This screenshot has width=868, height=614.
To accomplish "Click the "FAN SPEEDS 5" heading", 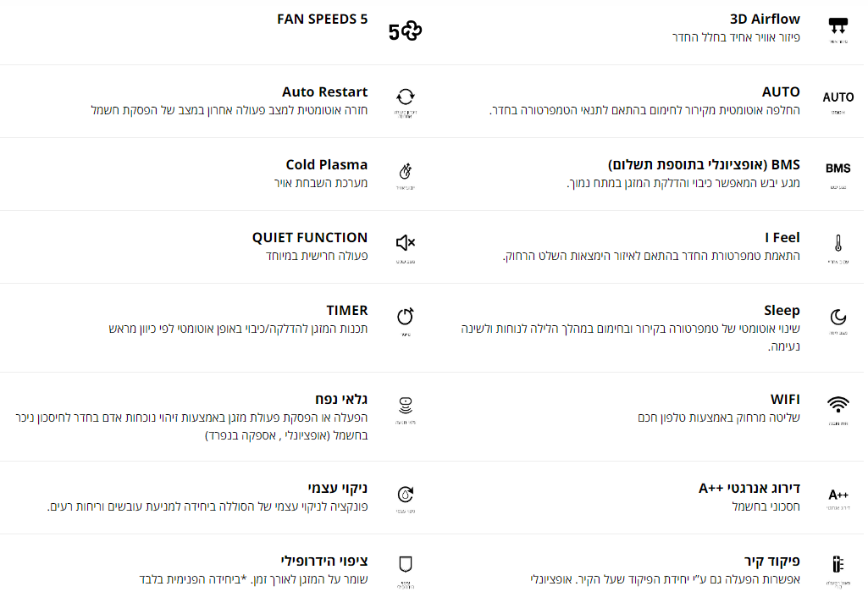I will click(322, 19).
